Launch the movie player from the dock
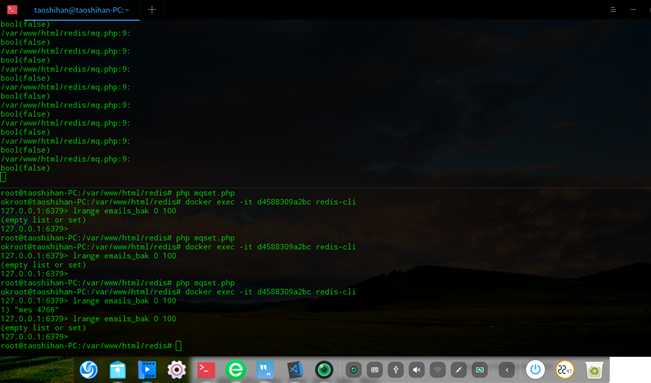Image resolution: width=651 pixels, height=383 pixels. [x=147, y=370]
